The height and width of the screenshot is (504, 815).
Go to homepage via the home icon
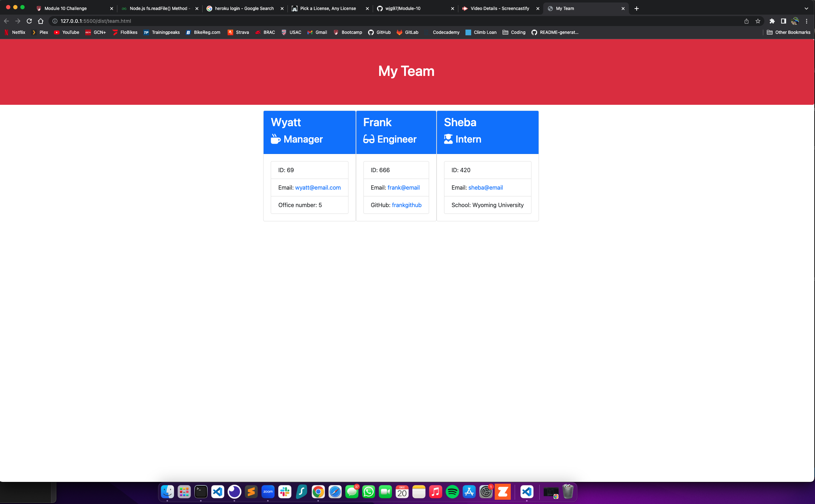click(41, 21)
